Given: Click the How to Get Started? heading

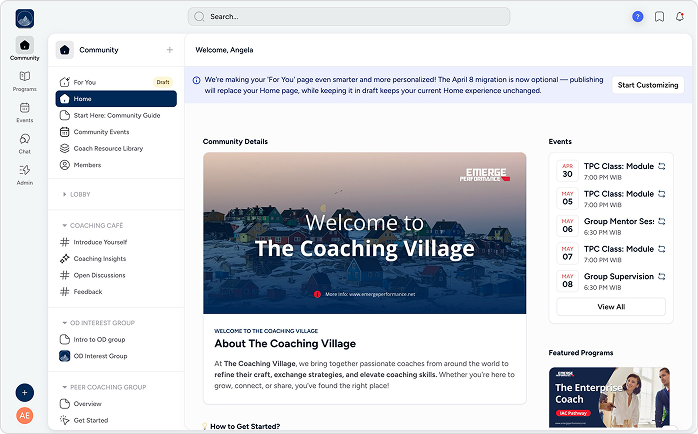Looking at the screenshot, I should tap(245, 426).
